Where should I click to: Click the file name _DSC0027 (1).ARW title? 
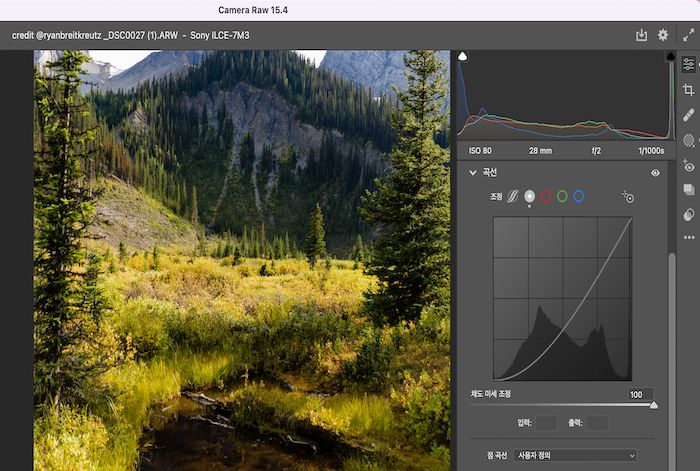pos(140,35)
